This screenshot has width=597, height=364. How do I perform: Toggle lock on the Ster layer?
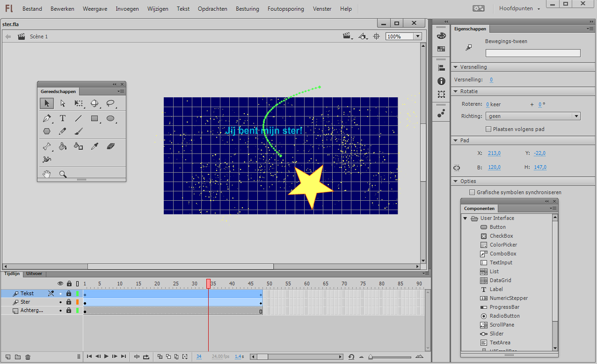pos(69,302)
